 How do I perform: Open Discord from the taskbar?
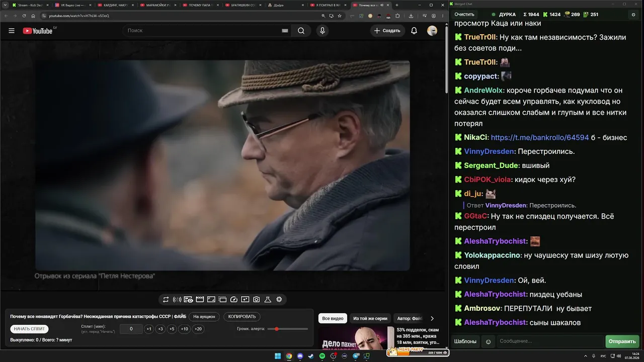(300, 356)
